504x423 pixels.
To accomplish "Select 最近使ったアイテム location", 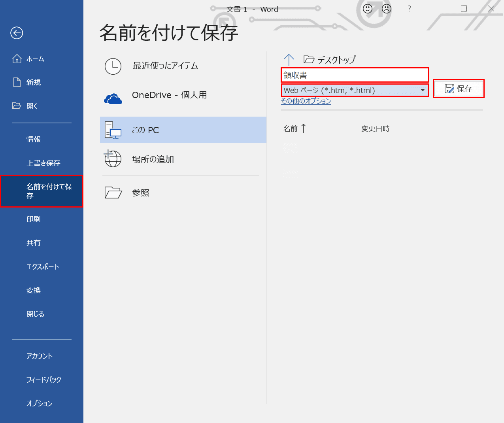I will pyautogui.click(x=183, y=66).
